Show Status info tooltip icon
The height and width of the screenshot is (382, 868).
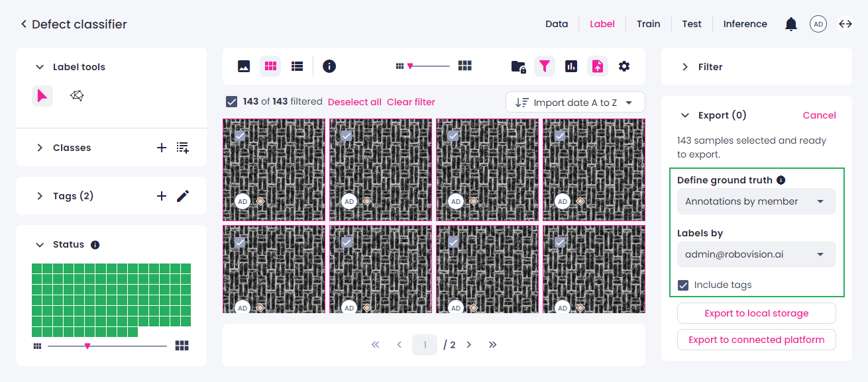[95, 245]
